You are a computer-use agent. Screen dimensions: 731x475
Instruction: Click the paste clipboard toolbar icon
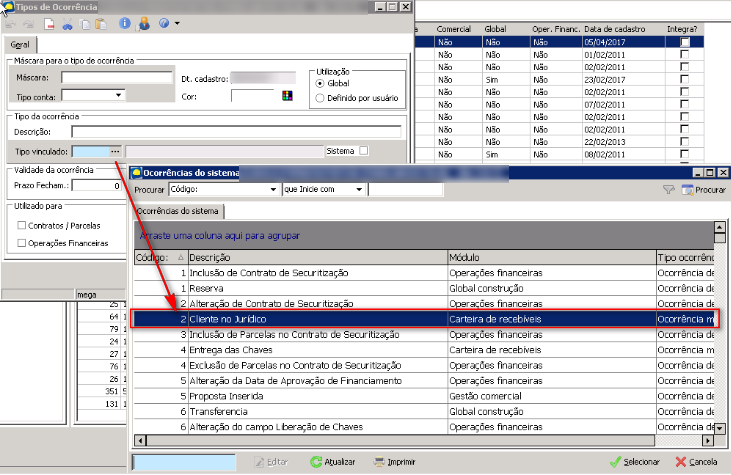[x=101, y=23]
